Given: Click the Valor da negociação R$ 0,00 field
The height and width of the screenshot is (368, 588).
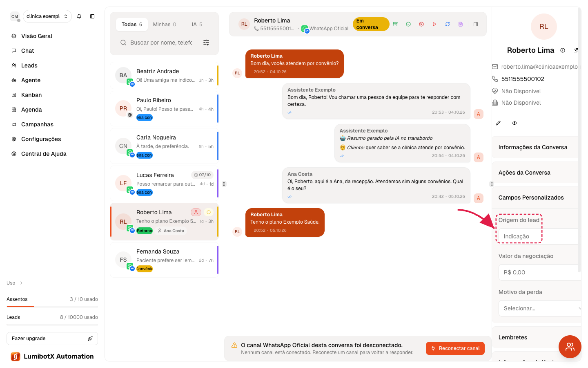Looking at the screenshot, I should pyautogui.click(x=540, y=272).
